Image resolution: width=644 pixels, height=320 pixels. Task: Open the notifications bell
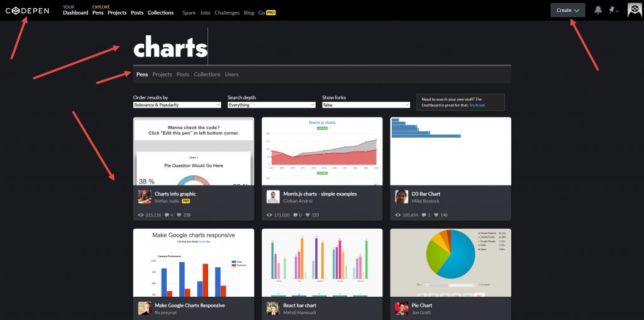coord(597,10)
